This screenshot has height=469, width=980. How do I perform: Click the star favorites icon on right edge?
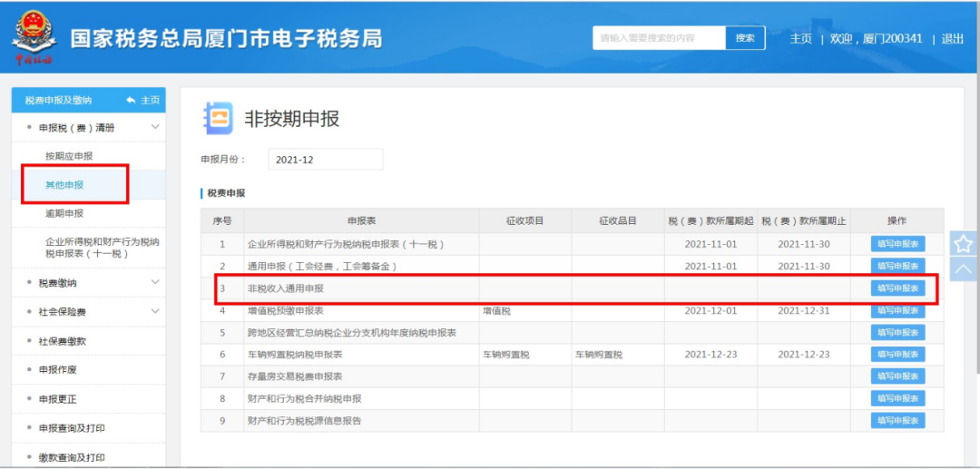(x=964, y=243)
